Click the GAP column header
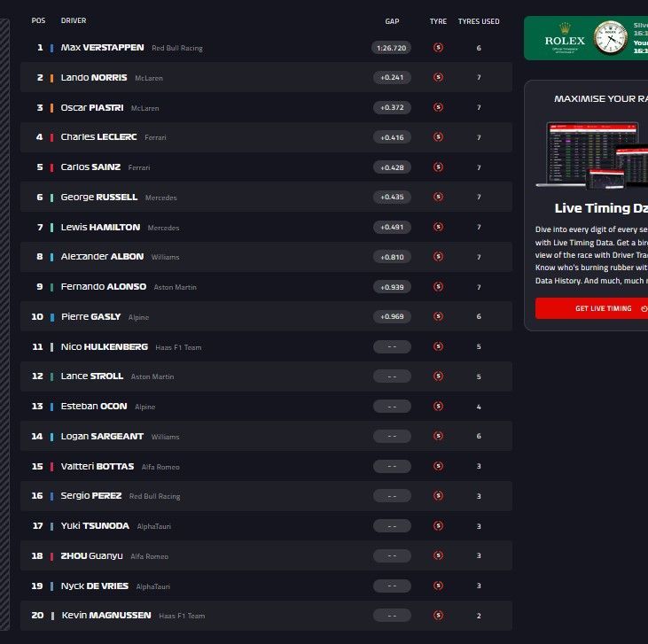The image size is (648, 644). coord(392,21)
